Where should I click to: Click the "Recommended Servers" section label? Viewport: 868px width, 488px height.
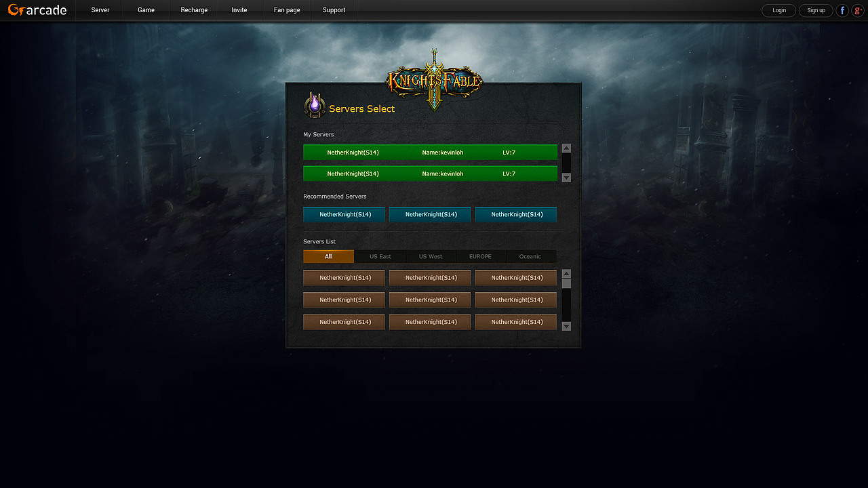(x=335, y=196)
